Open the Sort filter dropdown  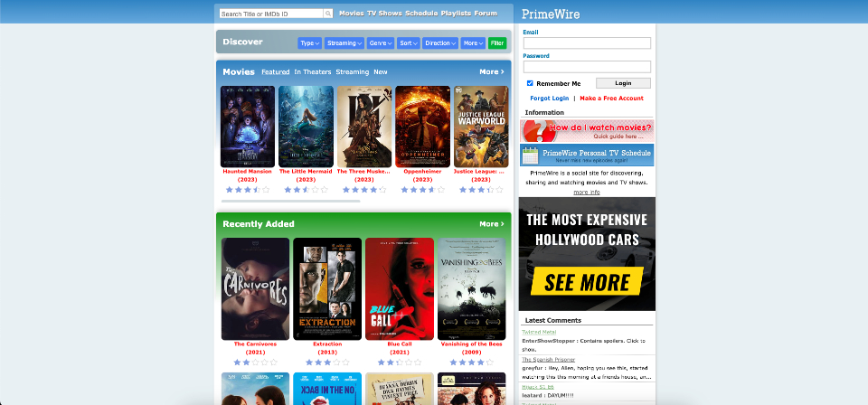(x=409, y=43)
